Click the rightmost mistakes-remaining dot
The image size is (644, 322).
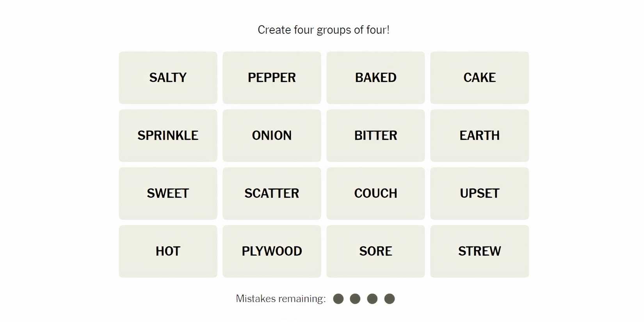click(390, 299)
